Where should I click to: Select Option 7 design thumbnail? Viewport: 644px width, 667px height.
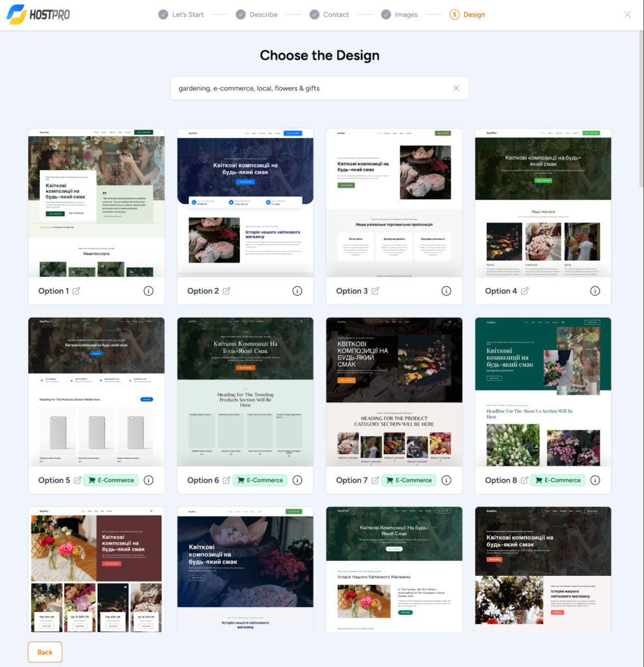(394, 392)
